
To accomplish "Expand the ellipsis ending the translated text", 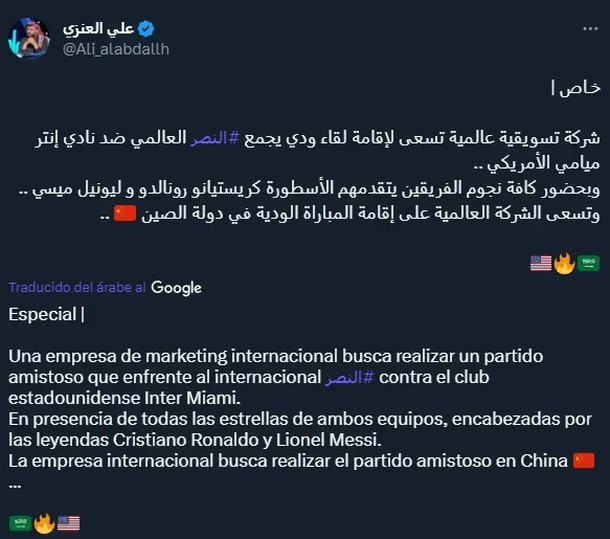I will point(15,484).
